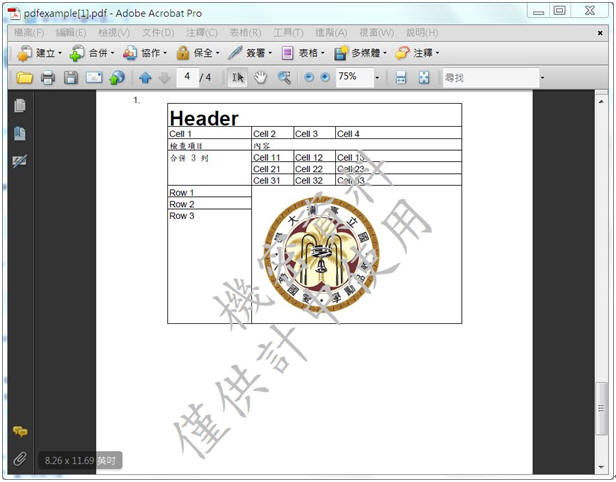Expand the zoom percentage dropdown arrow

click(x=377, y=78)
